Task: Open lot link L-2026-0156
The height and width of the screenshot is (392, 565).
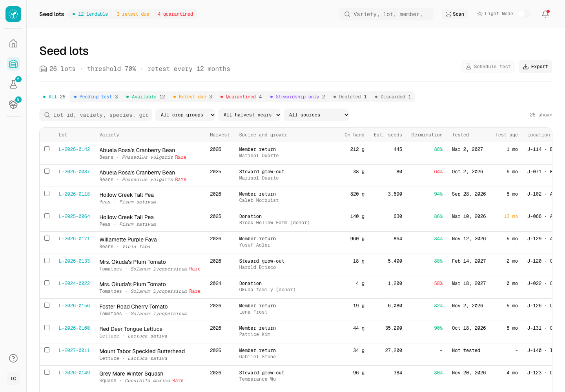Action: point(75,306)
